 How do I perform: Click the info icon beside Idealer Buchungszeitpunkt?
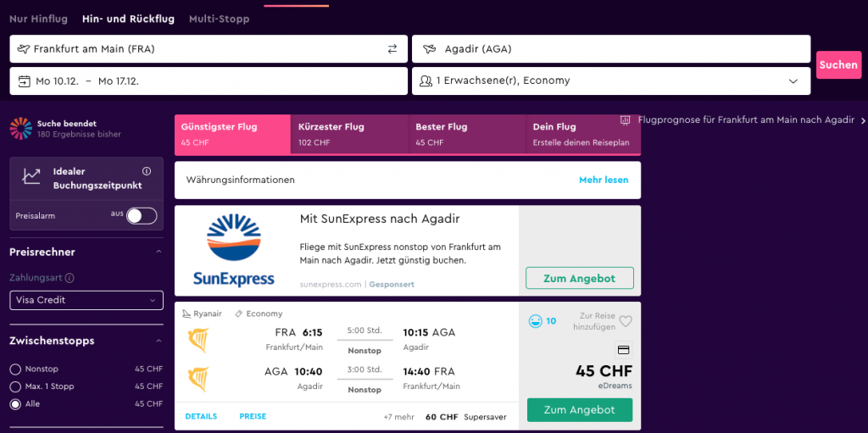pyautogui.click(x=146, y=171)
